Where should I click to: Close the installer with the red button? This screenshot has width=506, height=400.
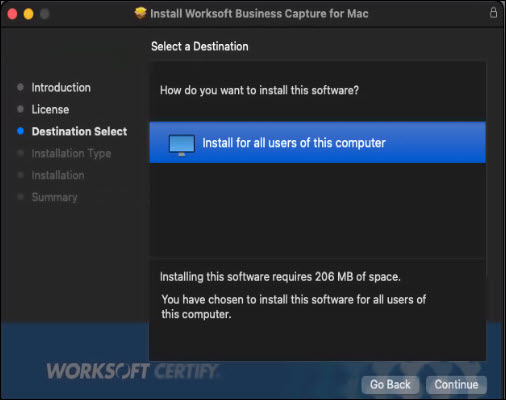point(12,14)
